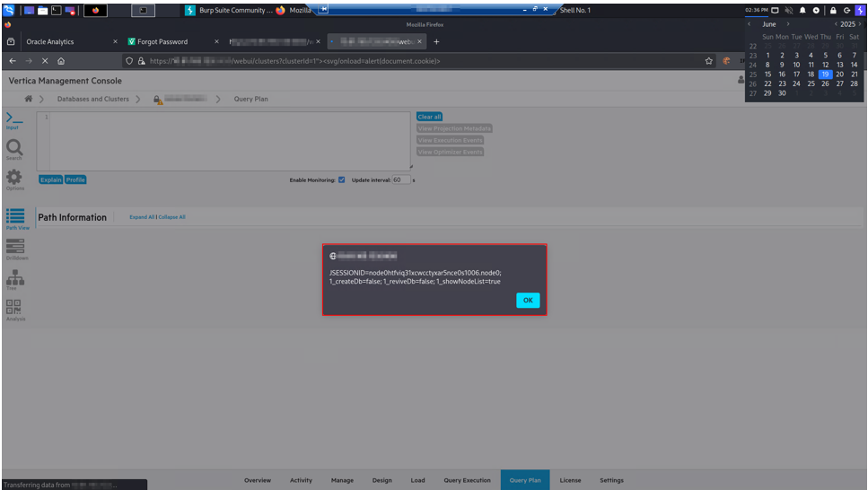Select the Drilldown view icon

tap(15, 247)
